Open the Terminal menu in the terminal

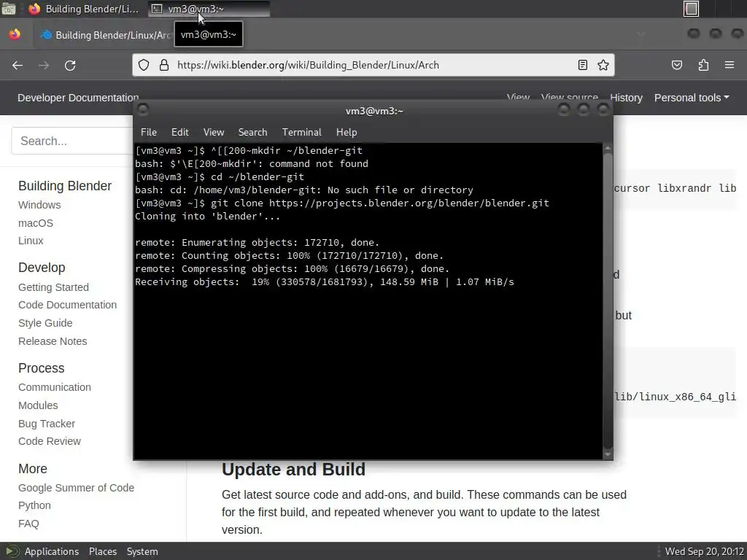301,133
